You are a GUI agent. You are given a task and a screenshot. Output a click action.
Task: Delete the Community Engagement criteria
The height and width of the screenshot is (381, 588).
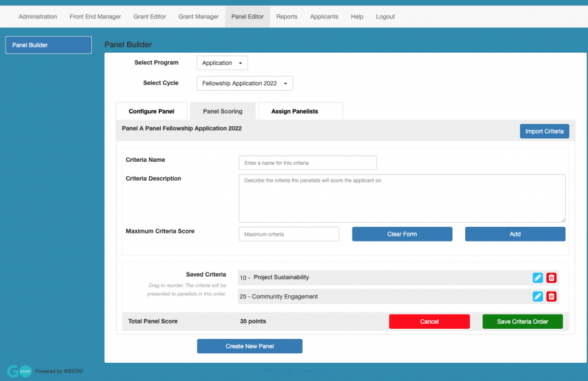551,297
